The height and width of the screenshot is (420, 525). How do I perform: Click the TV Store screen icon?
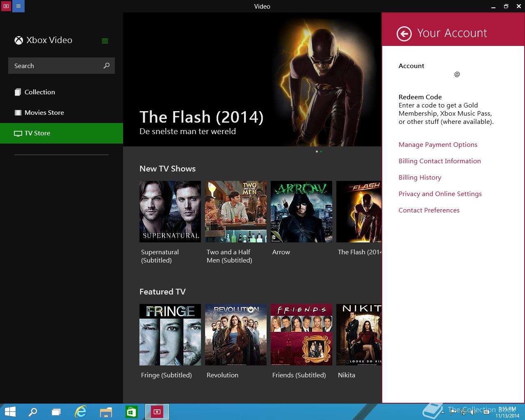coord(18,133)
